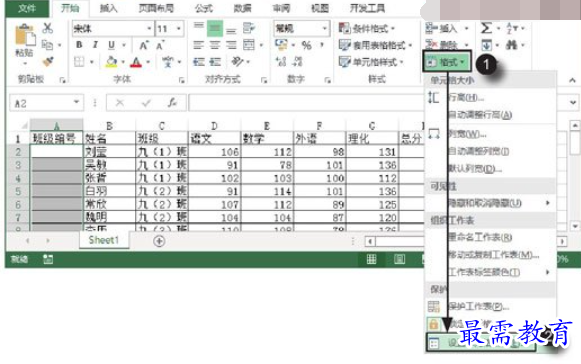Increase decimal places
581x364 pixels.
[281, 62]
